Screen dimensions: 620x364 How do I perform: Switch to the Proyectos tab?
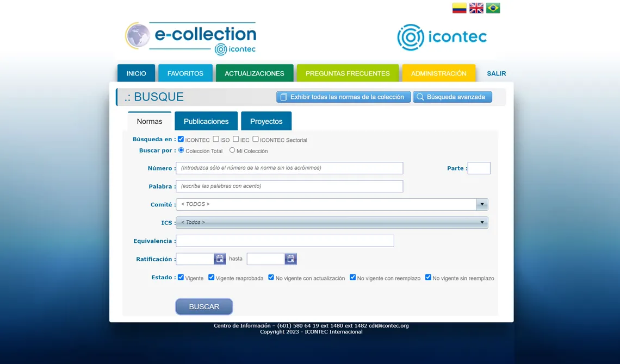click(x=266, y=121)
